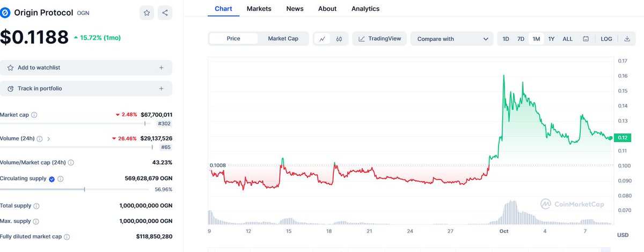Select Market Cap chart toggle
644x252 pixels.
click(283, 39)
